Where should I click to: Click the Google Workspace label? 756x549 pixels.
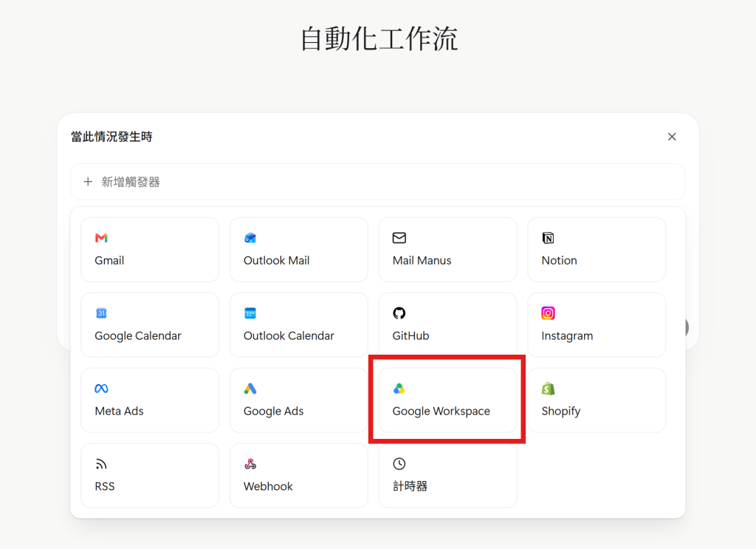(x=441, y=411)
